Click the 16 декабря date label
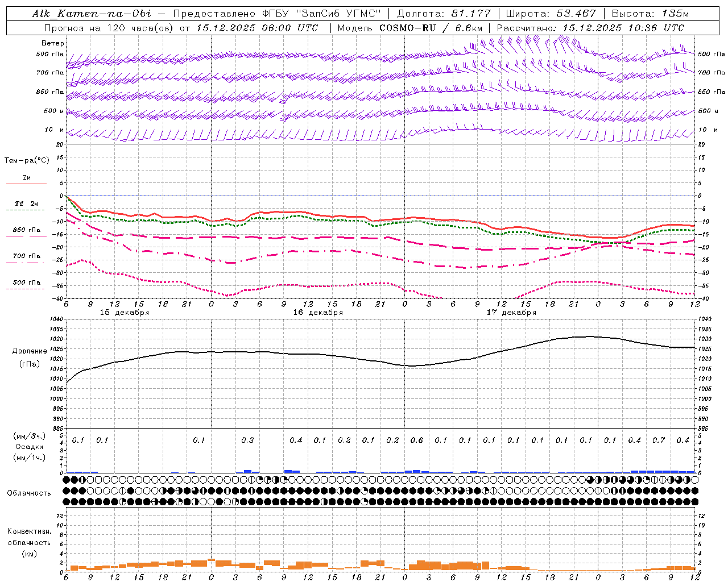Viewport: 728px width, 582px height. (318, 313)
